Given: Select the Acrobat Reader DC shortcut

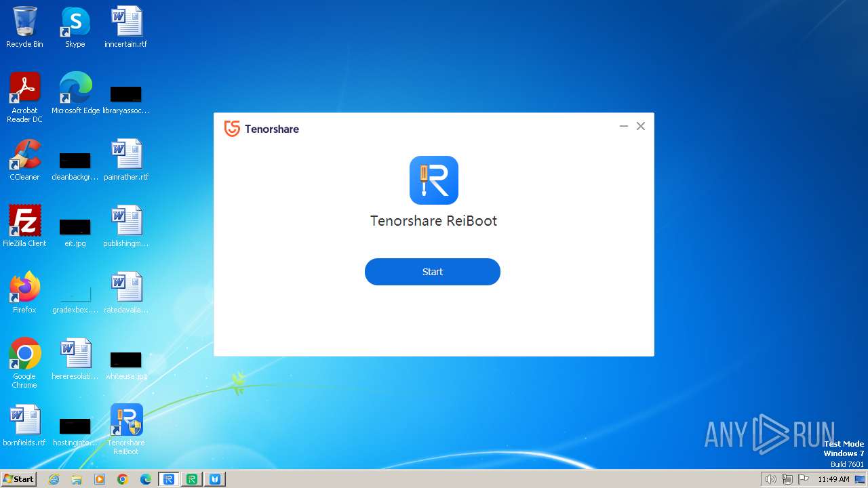Looking at the screenshot, I should tap(24, 98).
